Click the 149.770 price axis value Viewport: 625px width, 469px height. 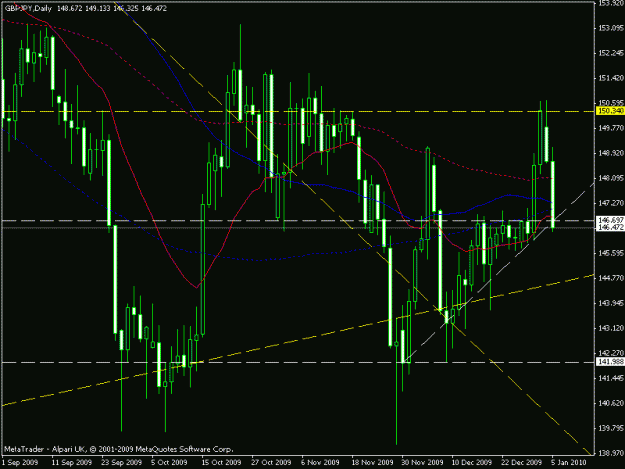[611, 128]
